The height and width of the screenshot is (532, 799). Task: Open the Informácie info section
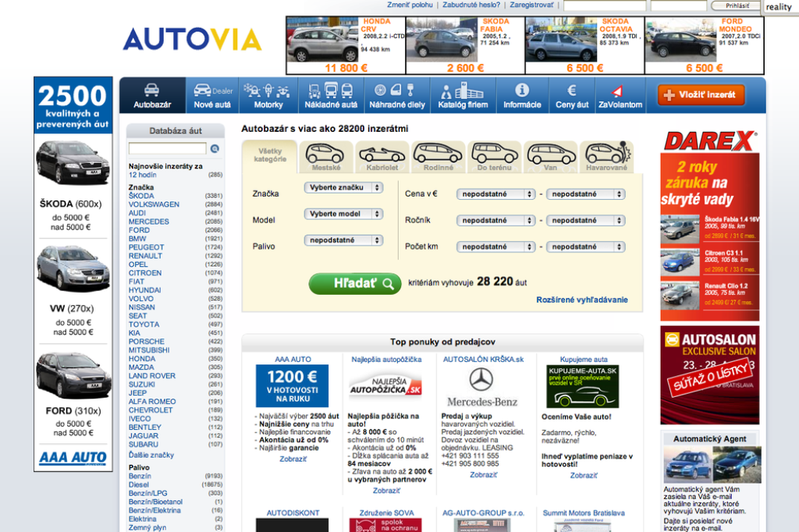(x=522, y=95)
